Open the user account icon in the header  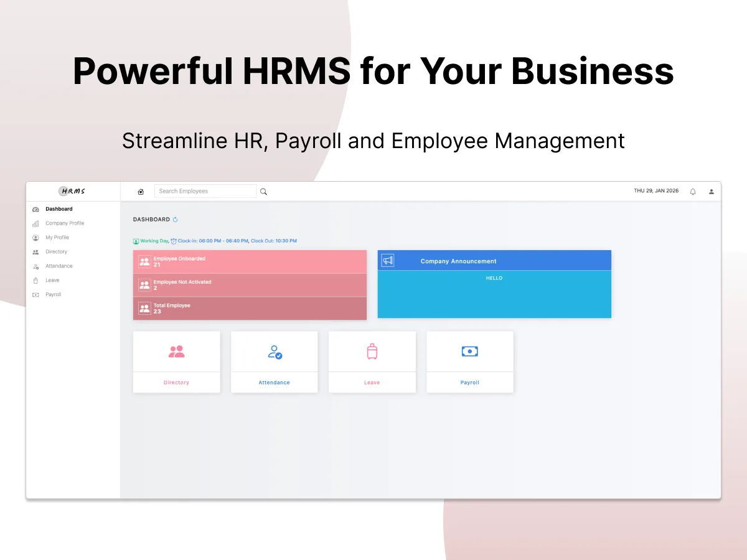(711, 191)
